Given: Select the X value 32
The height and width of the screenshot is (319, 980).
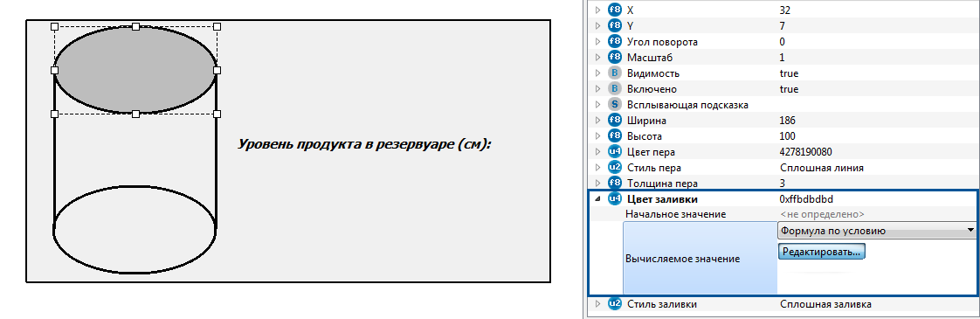Looking at the screenshot, I should coord(785,10).
